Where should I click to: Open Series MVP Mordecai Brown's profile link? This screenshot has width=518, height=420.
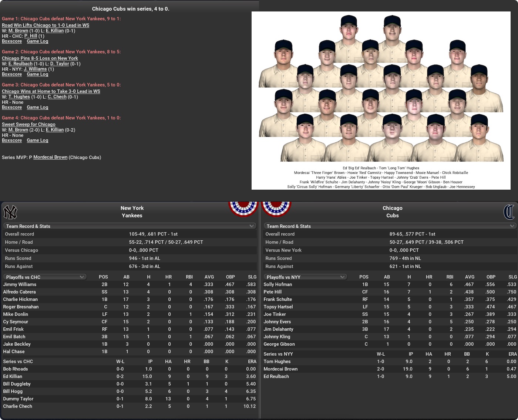(50, 157)
